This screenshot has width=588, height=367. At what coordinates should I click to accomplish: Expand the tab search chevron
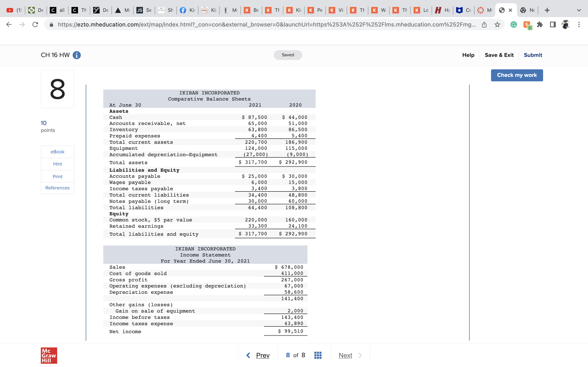click(x=579, y=10)
